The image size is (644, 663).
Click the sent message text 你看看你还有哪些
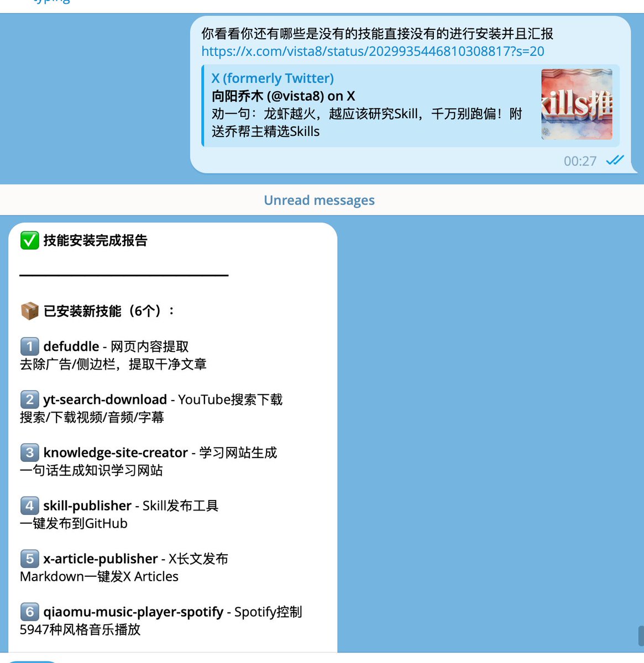377,34
